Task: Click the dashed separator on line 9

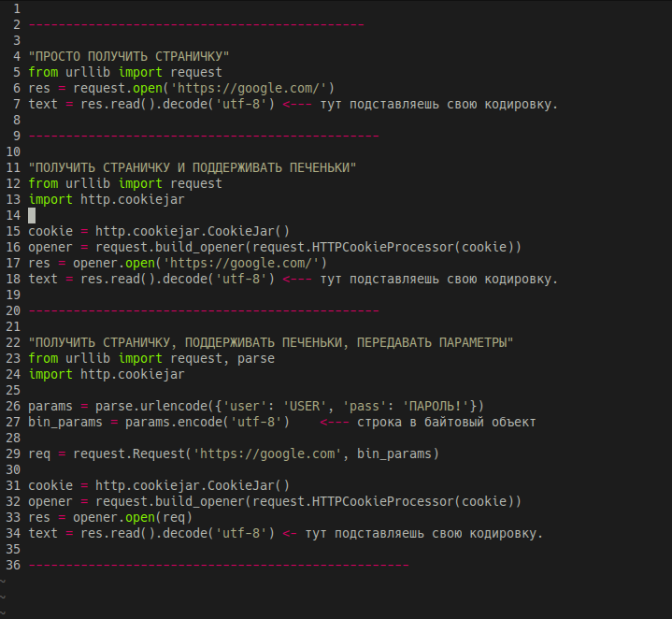Action: (x=204, y=136)
